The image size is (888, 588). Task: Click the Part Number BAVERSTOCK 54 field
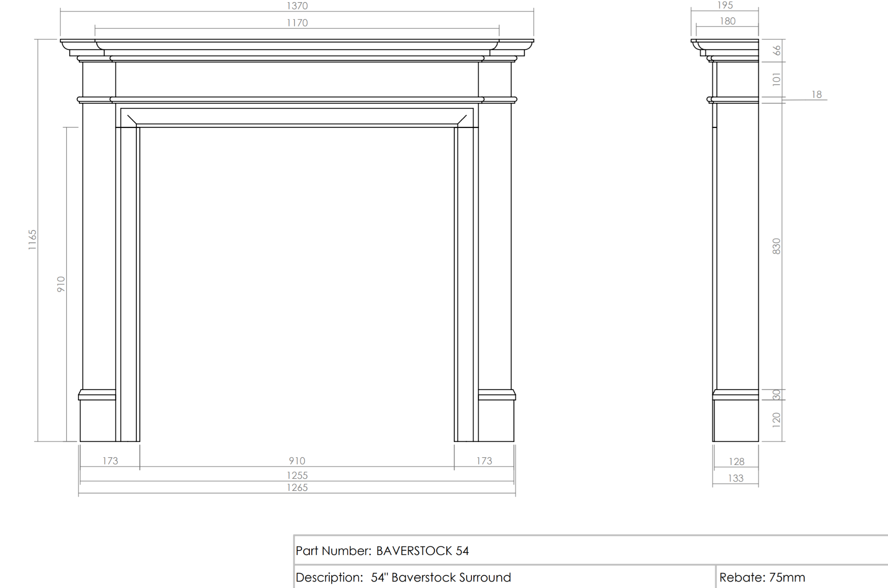pos(382,551)
